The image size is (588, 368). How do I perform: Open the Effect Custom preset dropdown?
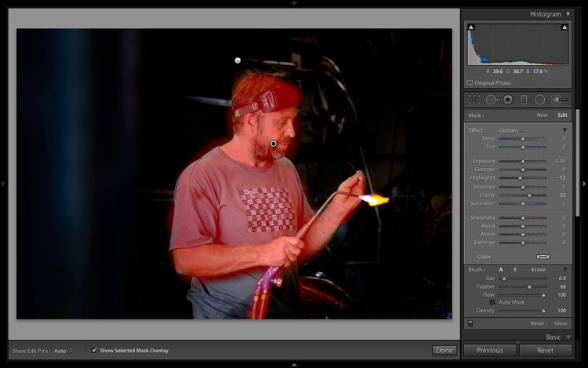tap(510, 129)
